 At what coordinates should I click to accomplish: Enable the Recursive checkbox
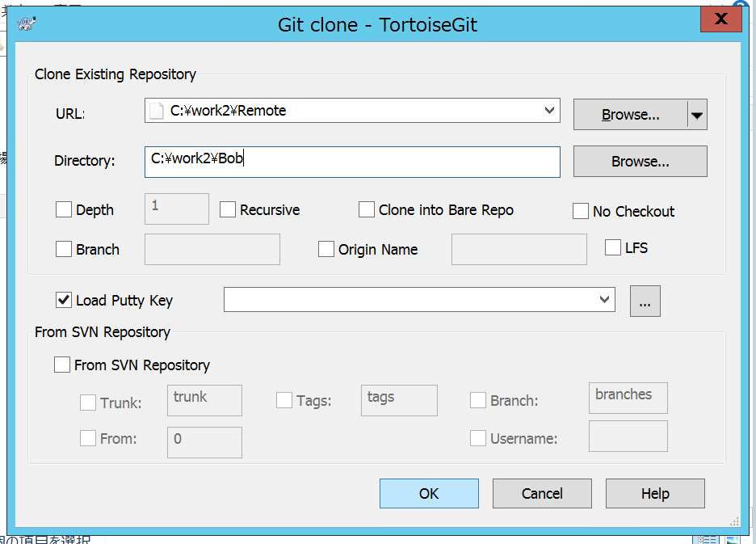coord(228,209)
